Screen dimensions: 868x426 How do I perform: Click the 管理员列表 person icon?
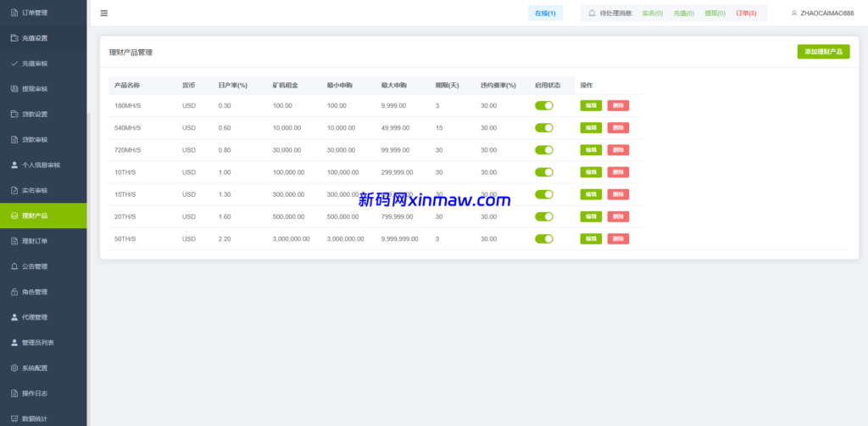(x=15, y=342)
